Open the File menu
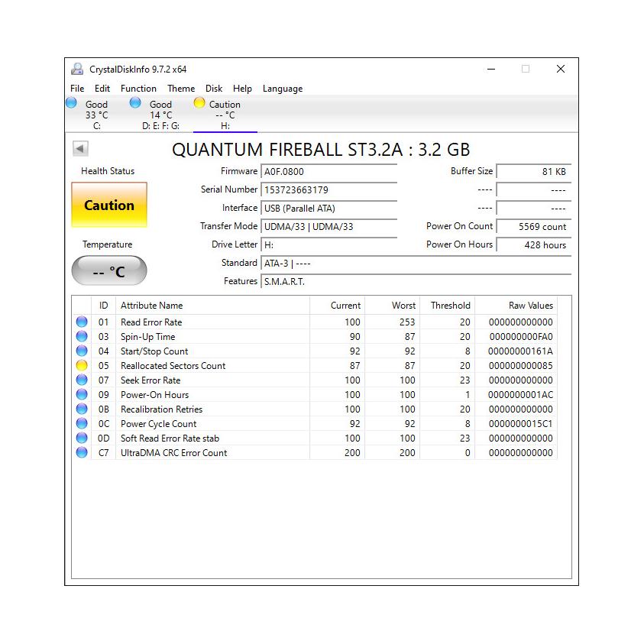The height and width of the screenshot is (644, 644). coord(77,89)
